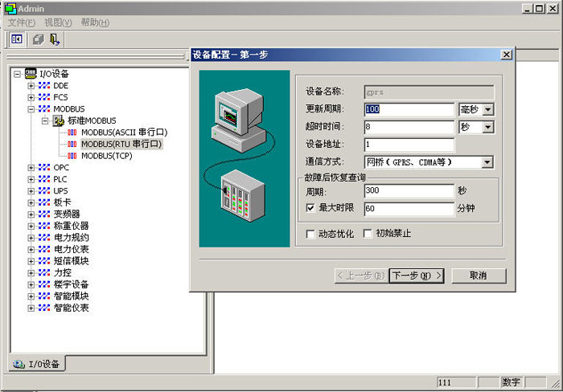Select the MODBUS(TCP) driver icon
The image size is (563, 392).
[x=72, y=156]
